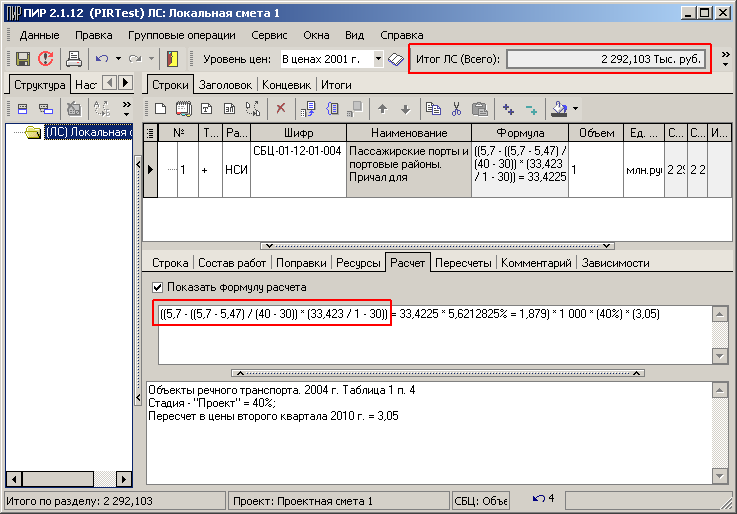737x514 pixels.
Task: Click the Save (floppy disk) icon
Action: [22, 59]
